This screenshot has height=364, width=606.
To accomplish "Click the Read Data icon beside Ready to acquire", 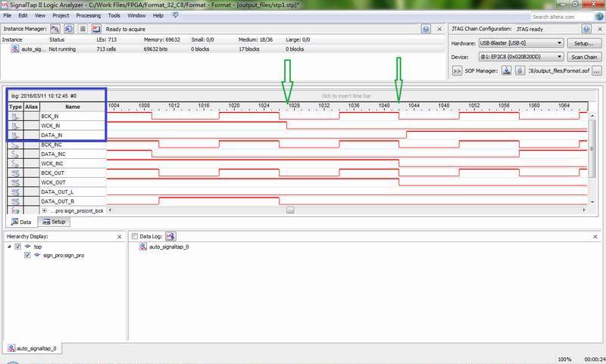I will coord(96,29).
